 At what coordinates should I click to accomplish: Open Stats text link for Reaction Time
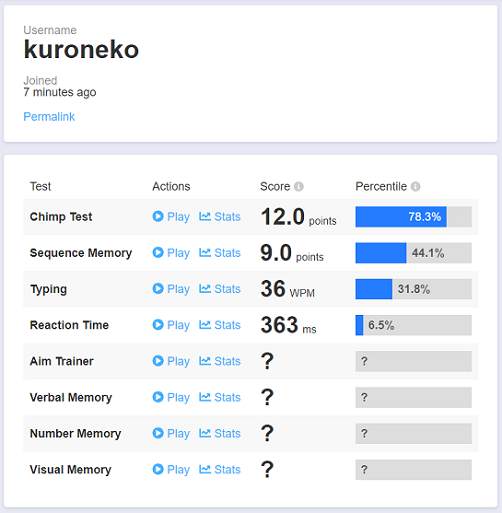coord(227,325)
